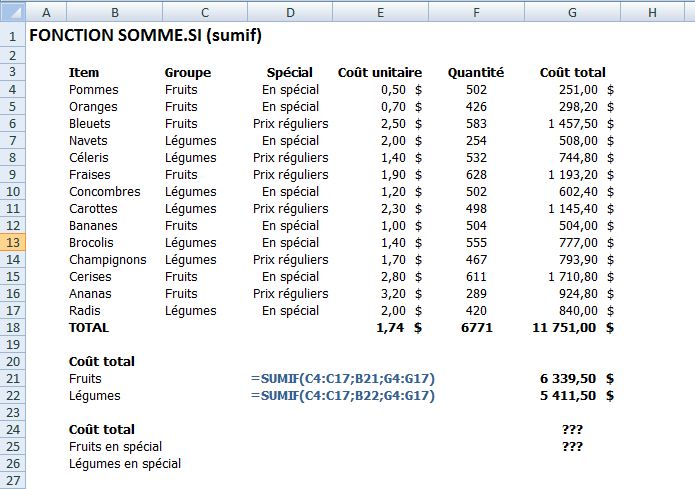
Task: Click the Coût unitaire header cell
Action: click(x=380, y=72)
